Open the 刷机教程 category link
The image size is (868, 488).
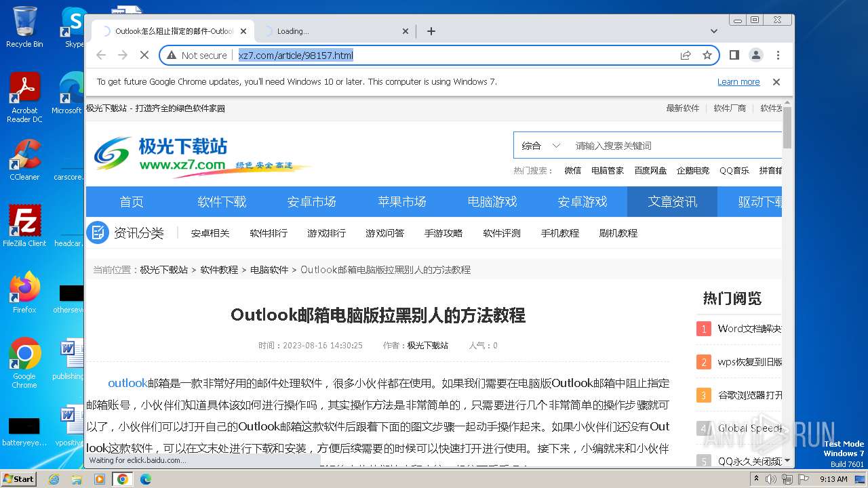[x=618, y=233]
